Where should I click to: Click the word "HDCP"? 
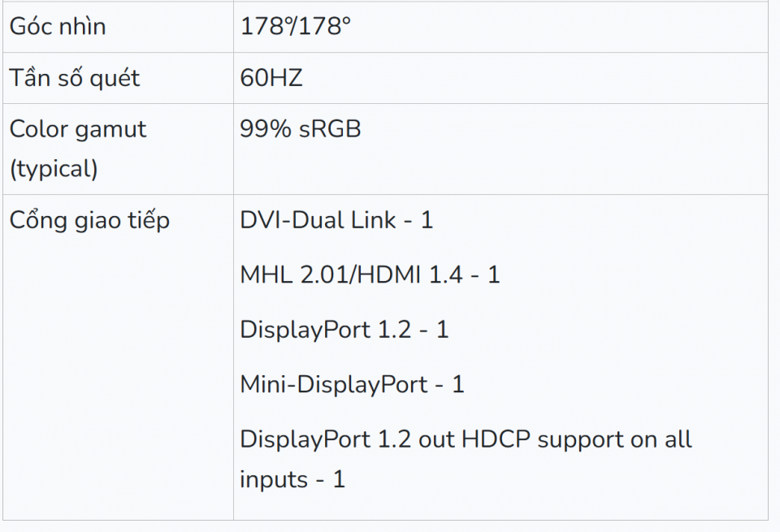point(496,439)
